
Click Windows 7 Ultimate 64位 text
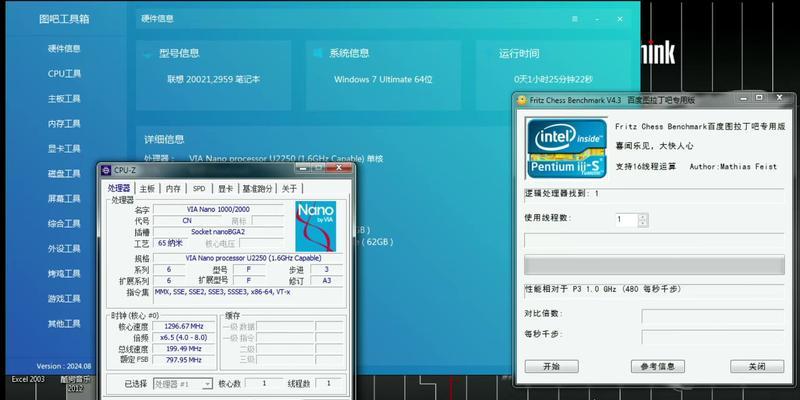[383, 80]
